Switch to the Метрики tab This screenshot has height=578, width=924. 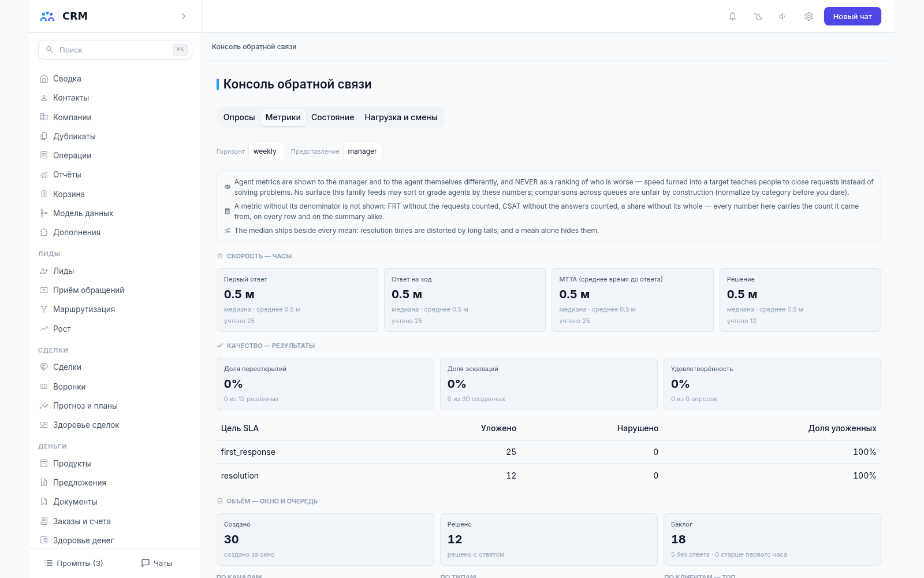pyautogui.click(x=283, y=117)
